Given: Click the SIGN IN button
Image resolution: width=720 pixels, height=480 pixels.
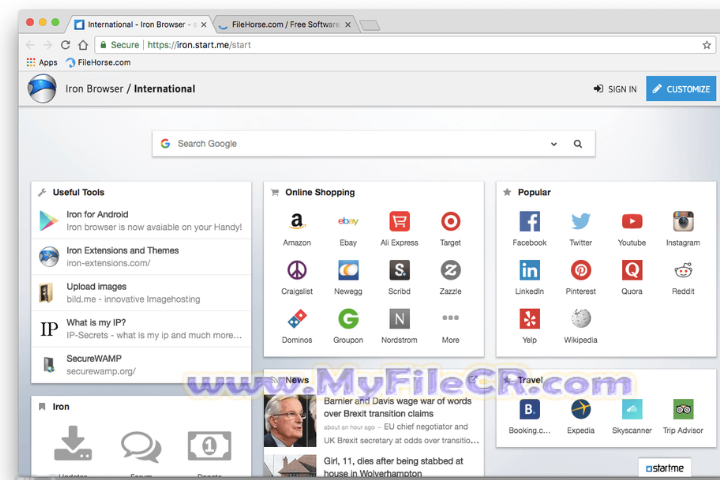Looking at the screenshot, I should tap(615, 89).
